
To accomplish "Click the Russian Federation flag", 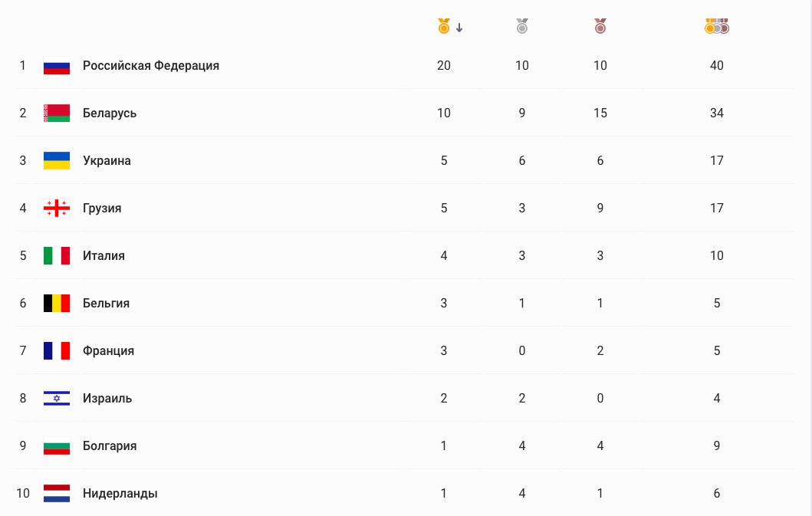I will coord(57,66).
